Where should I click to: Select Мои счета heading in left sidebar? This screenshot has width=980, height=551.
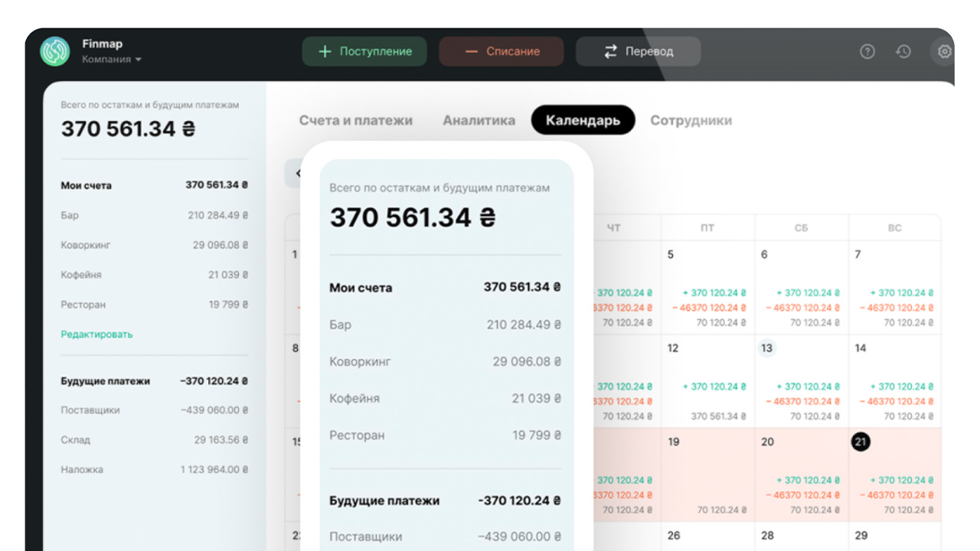coord(87,185)
